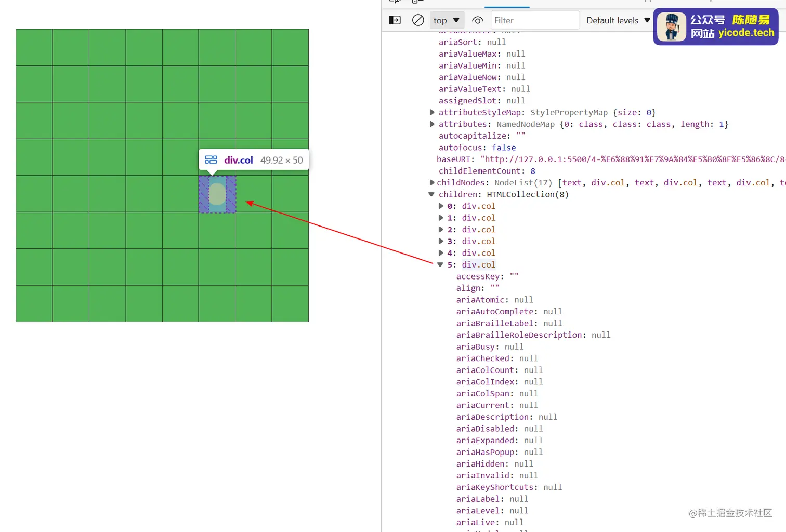The height and width of the screenshot is (532, 786).
Task: Click the yicode.tech avatar logo
Action: coord(671,26)
